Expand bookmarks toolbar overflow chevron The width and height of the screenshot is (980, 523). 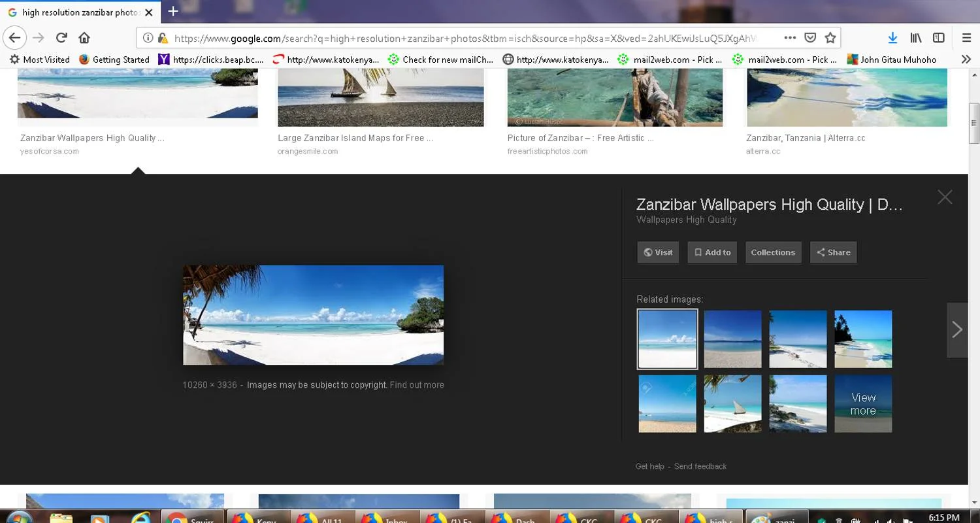click(966, 59)
